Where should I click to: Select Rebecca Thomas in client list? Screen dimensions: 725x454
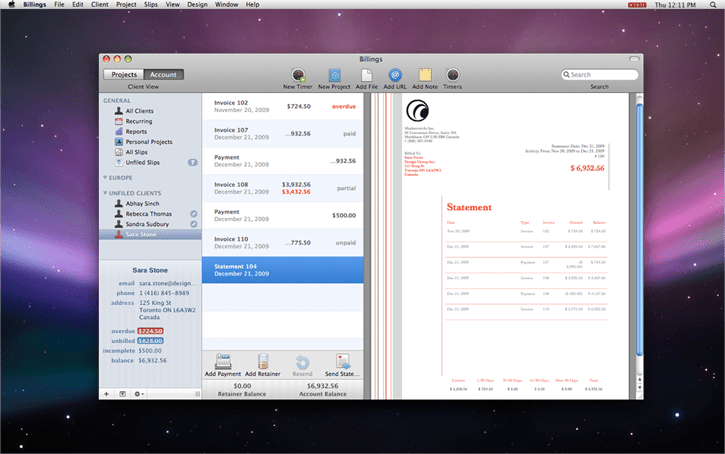150,214
